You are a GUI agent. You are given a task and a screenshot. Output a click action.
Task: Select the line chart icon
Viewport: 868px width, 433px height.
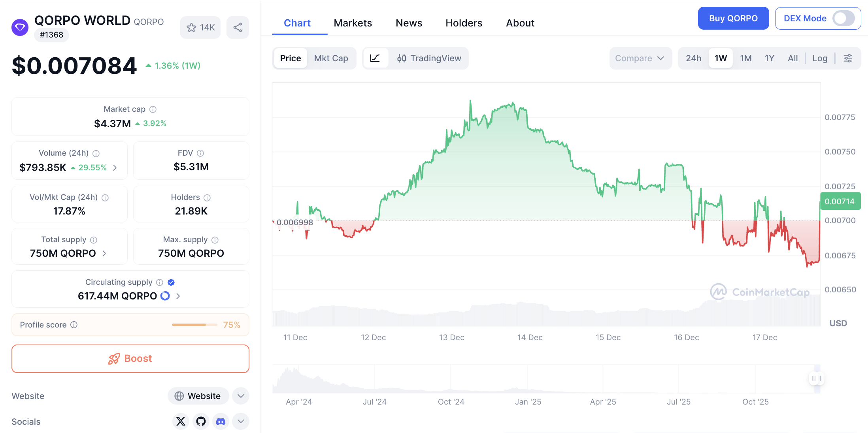click(x=375, y=58)
